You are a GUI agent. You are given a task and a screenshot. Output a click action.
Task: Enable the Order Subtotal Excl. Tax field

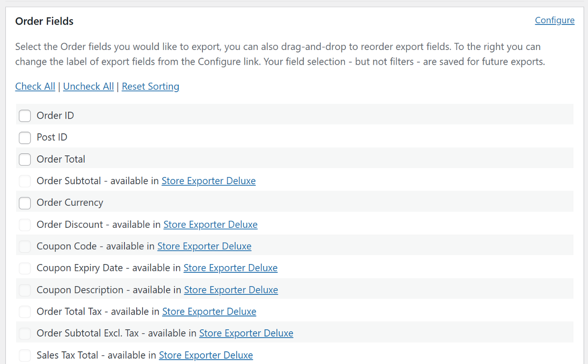tap(24, 333)
